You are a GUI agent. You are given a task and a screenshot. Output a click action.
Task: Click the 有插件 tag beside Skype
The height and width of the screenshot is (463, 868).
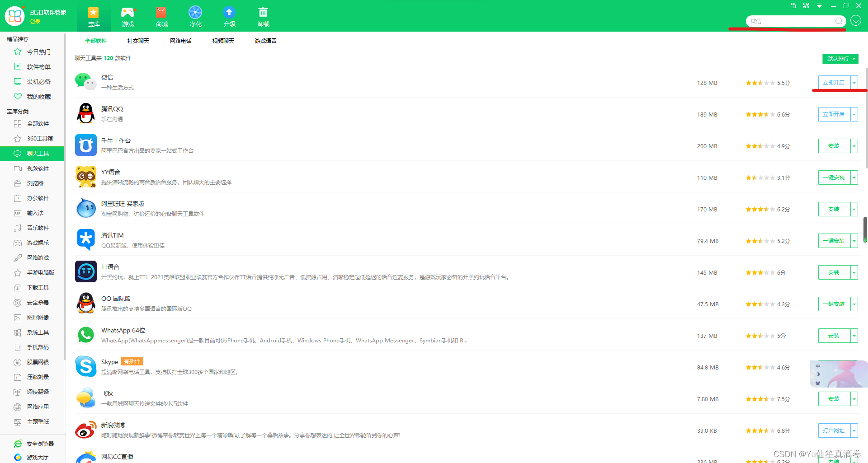pos(132,361)
